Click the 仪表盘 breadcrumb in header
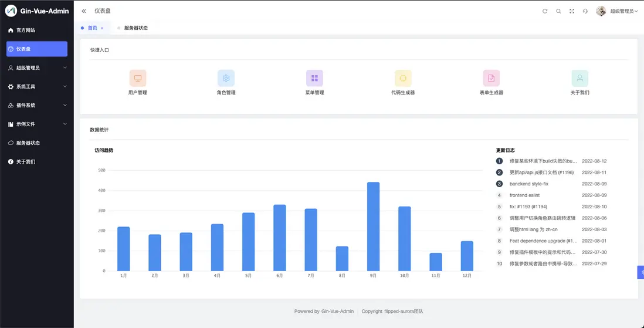This screenshot has width=644, height=328. tap(102, 11)
